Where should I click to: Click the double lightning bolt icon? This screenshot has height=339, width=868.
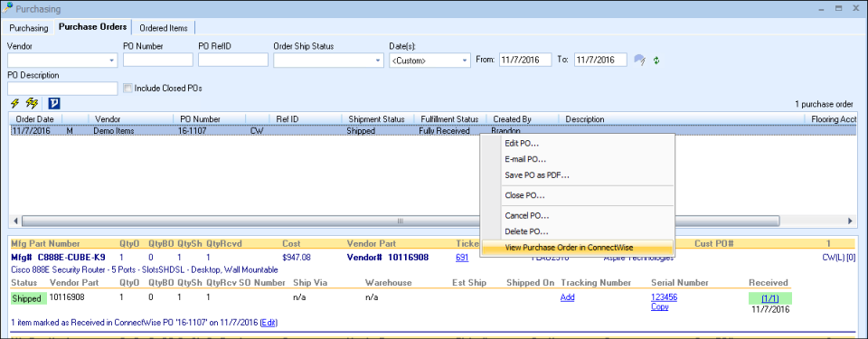pyautogui.click(x=33, y=104)
